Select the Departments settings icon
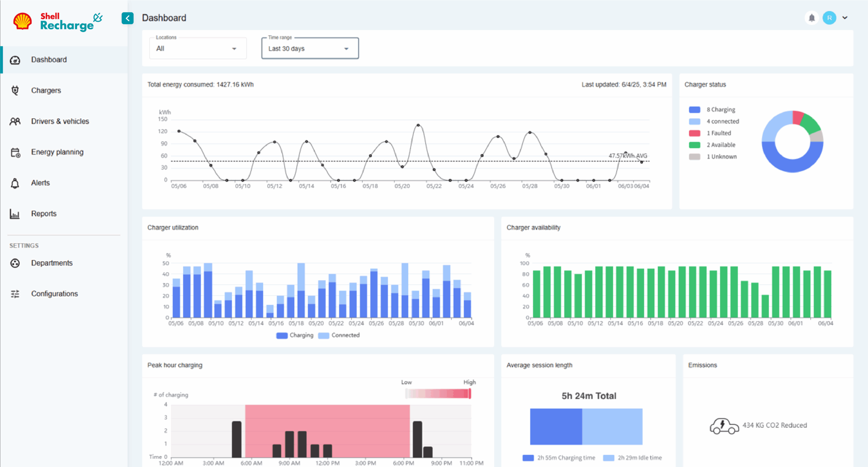 pos(15,263)
